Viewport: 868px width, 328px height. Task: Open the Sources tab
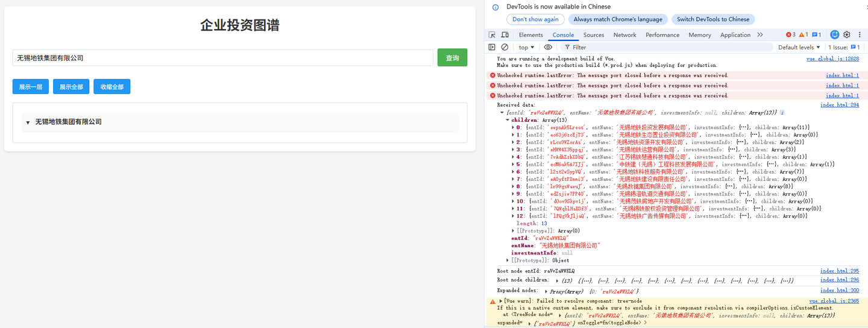click(x=594, y=35)
